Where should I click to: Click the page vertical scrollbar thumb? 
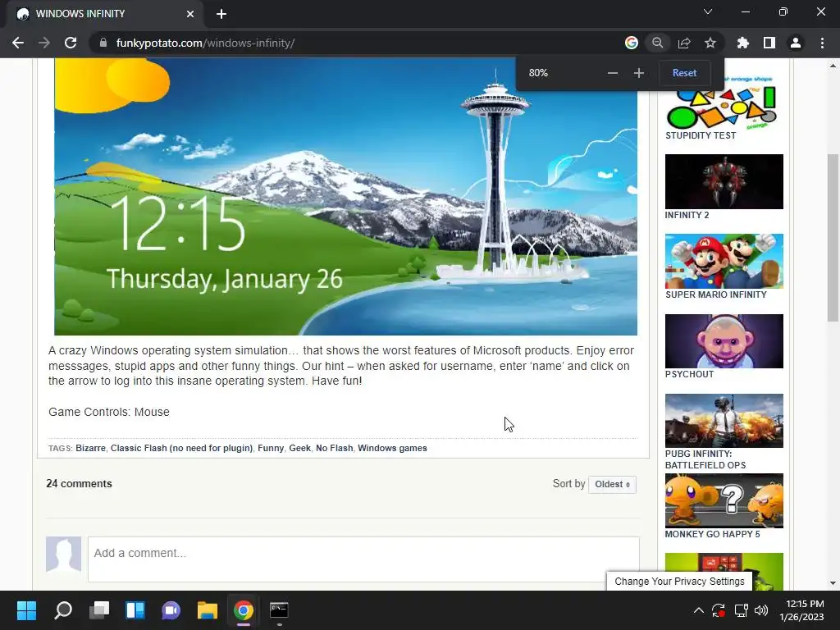click(x=833, y=238)
